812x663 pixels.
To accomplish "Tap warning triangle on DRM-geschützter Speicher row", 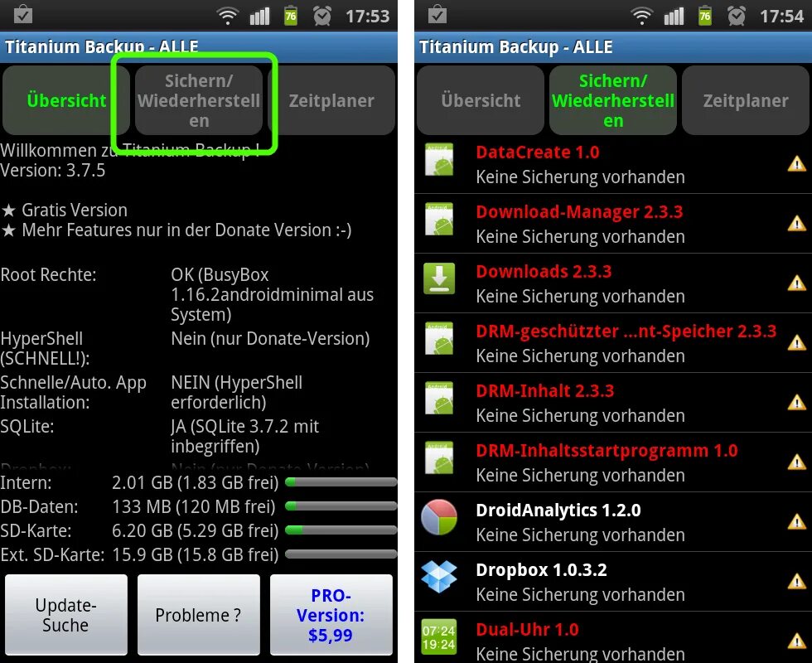I will (796, 343).
